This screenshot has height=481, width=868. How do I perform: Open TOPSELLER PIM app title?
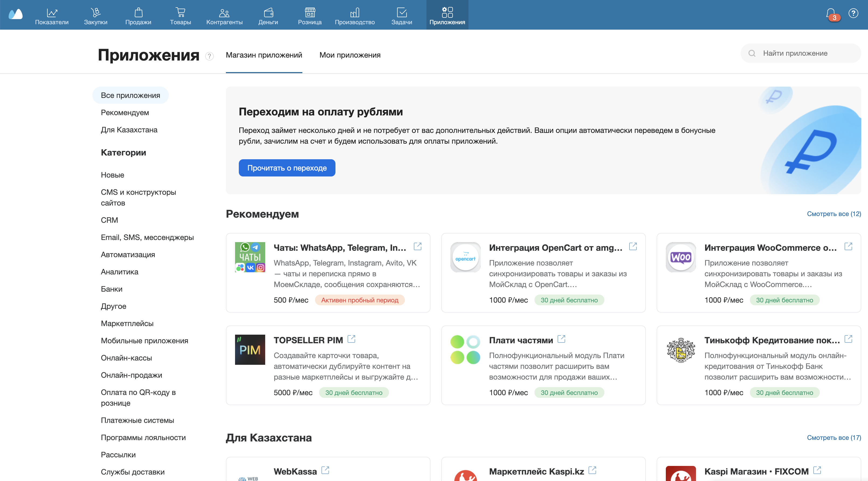(308, 340)
